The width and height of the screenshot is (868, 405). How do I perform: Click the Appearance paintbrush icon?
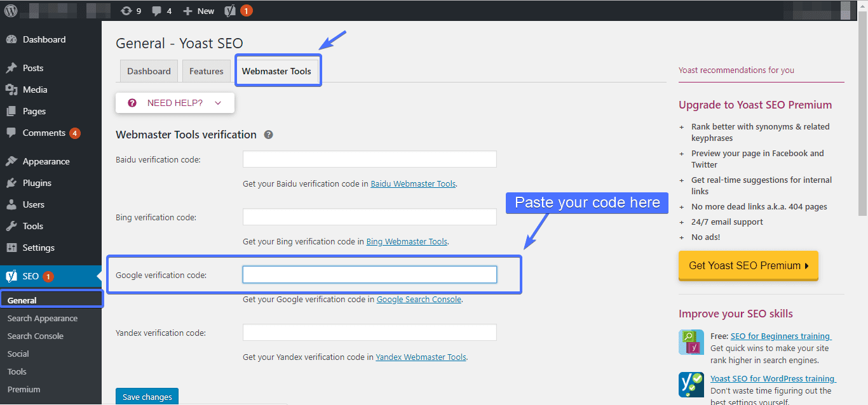coord(11,161)
